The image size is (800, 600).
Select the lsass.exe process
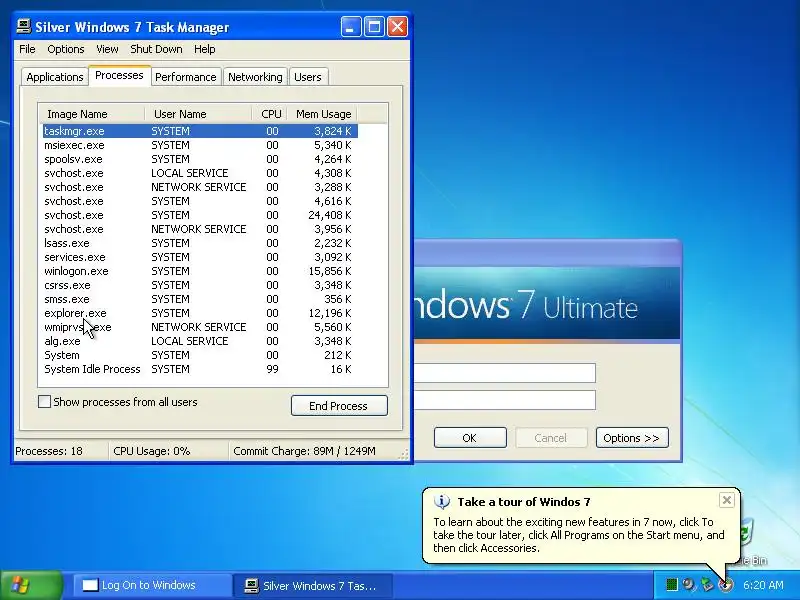click(200, 243)
